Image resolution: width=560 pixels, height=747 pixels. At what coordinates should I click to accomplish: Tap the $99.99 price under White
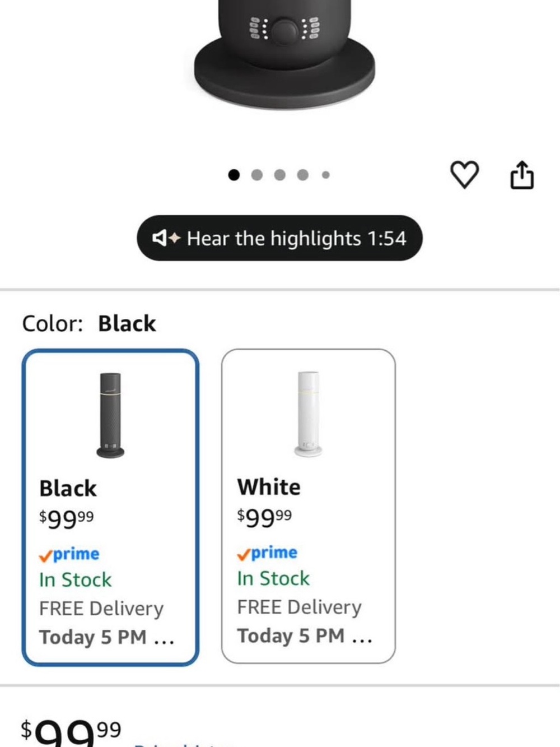[x=264, y=517]
